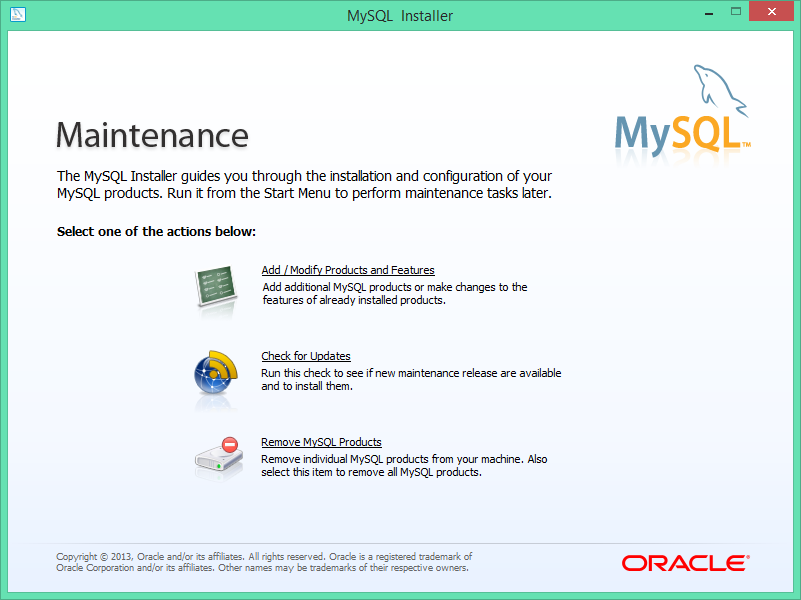Image resolution: width=801 pixels, height=600 pixels.
Task: Click the MySQL Installer title bar app icon
Action: pyautogui.click(x=17, y=14)
